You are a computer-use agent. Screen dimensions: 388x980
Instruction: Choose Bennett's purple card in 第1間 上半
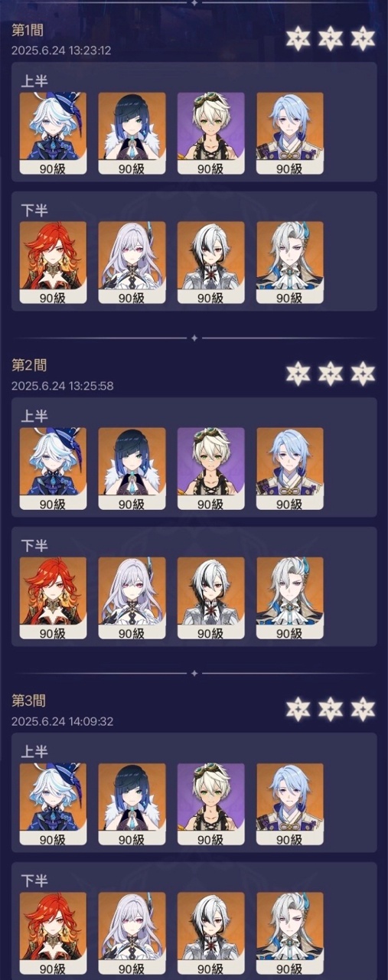[210, 133]
